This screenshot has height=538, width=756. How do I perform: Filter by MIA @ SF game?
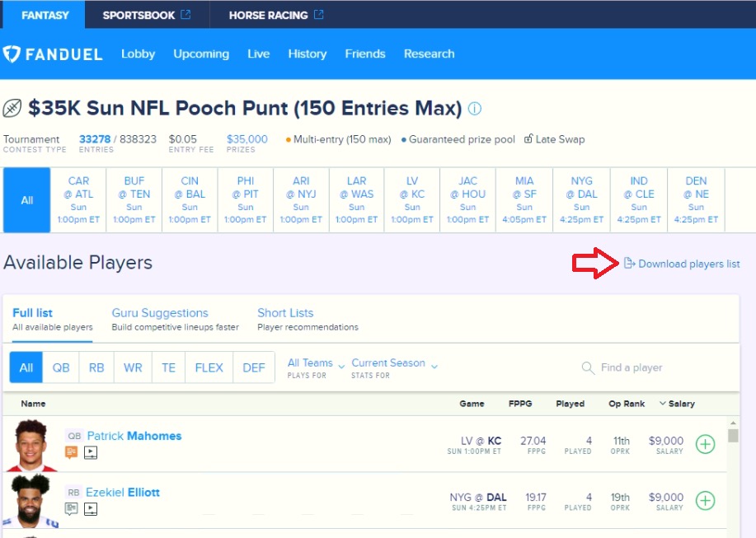pos(524,200)
